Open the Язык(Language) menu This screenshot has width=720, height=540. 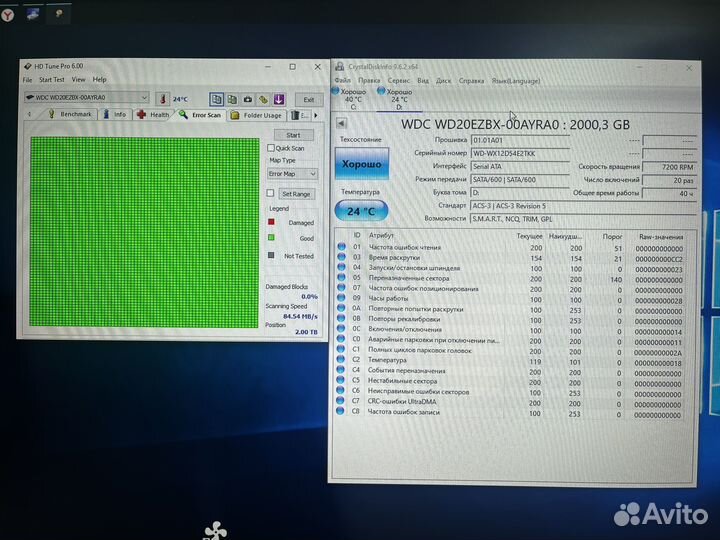point(516,81)
